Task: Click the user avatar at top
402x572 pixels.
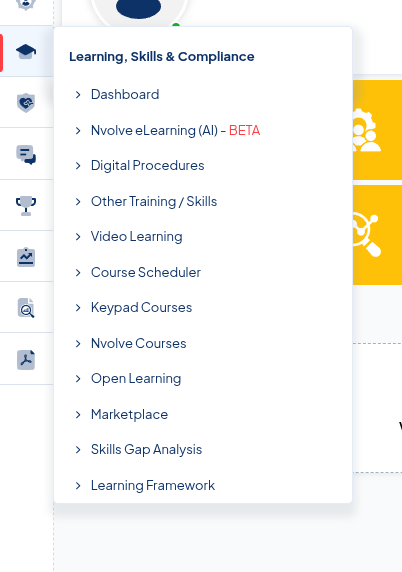Action: point(139,9)
